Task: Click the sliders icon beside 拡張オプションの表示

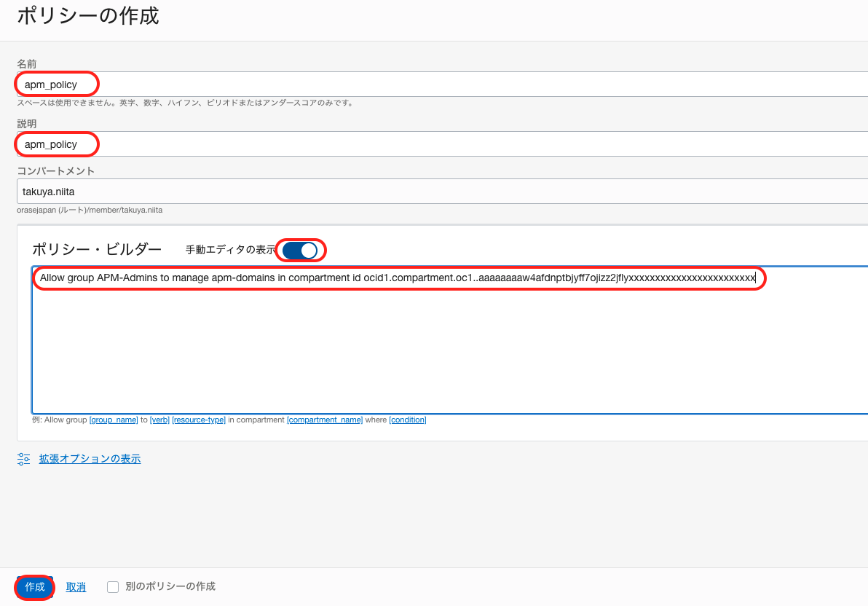Action: coord(24,459)
